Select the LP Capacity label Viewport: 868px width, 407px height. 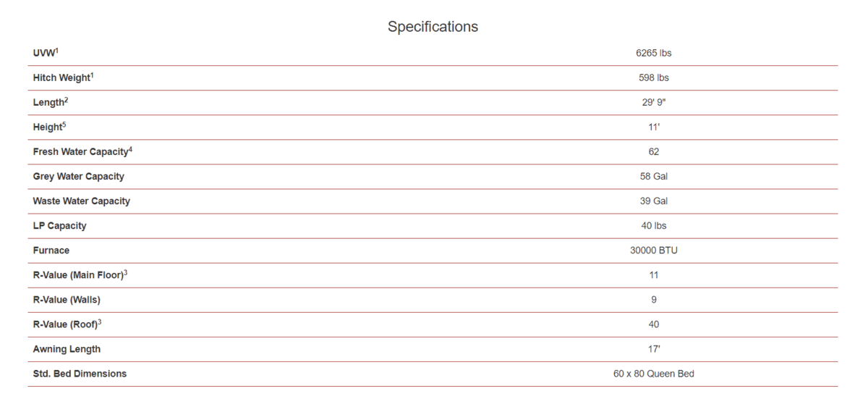tap(59, 226)
